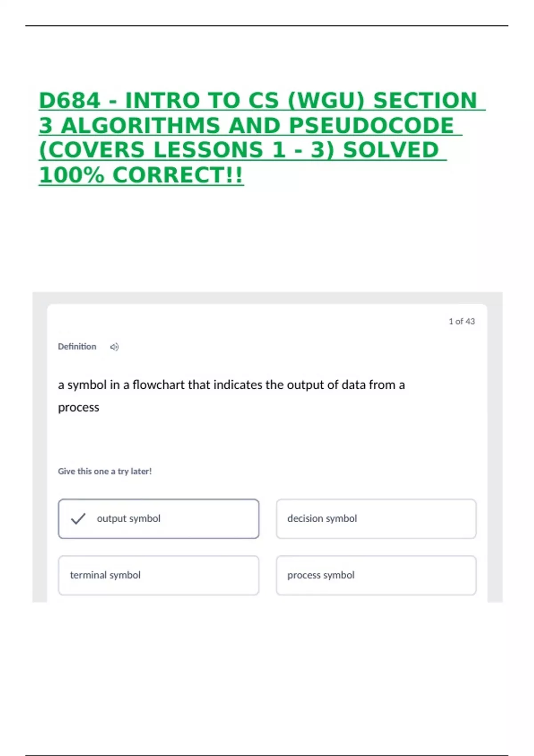Click the "1 of 43" question counter

tap(461, 322)
